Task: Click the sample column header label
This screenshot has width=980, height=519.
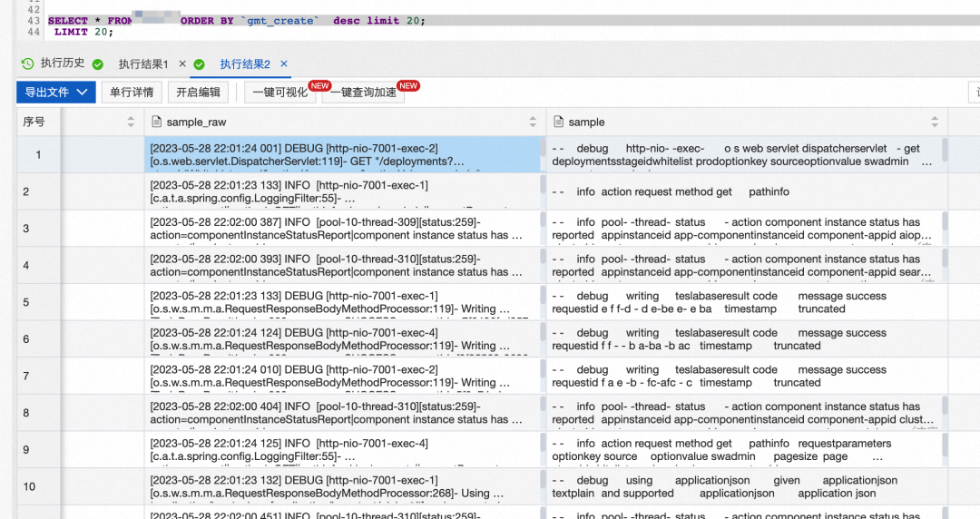Action: click(586, 122)
